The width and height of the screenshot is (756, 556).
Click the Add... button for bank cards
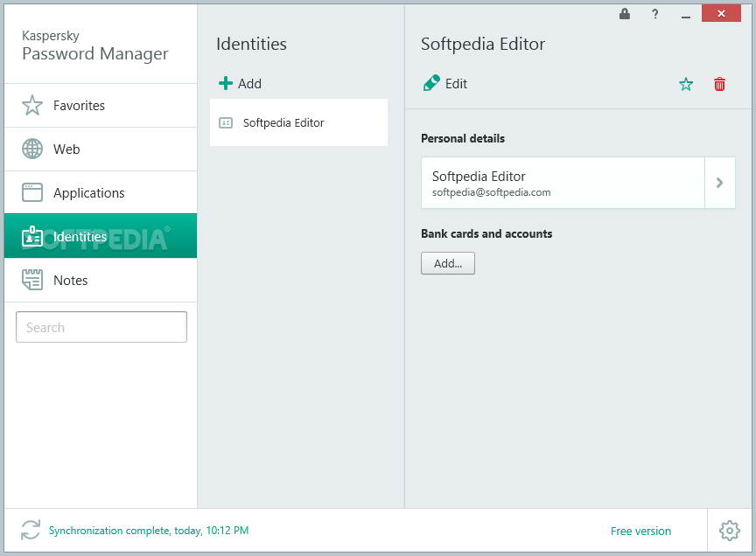[x=448, y=263]
